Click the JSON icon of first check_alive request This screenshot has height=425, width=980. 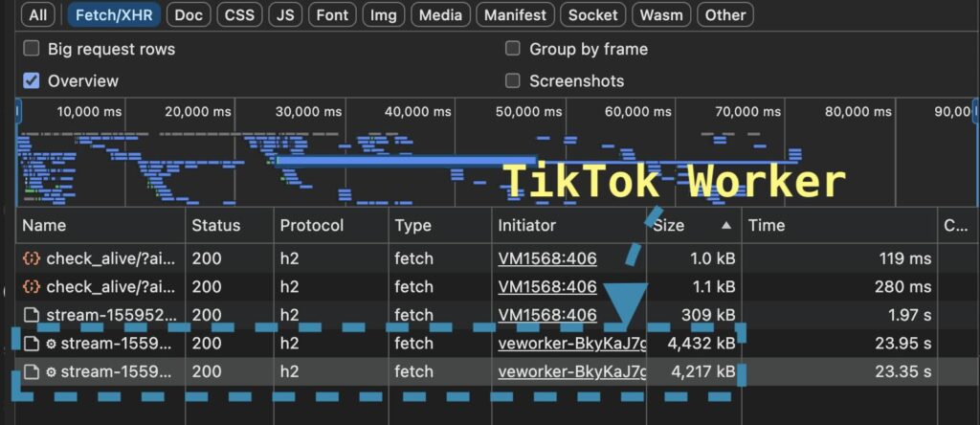tap(32, 258)
